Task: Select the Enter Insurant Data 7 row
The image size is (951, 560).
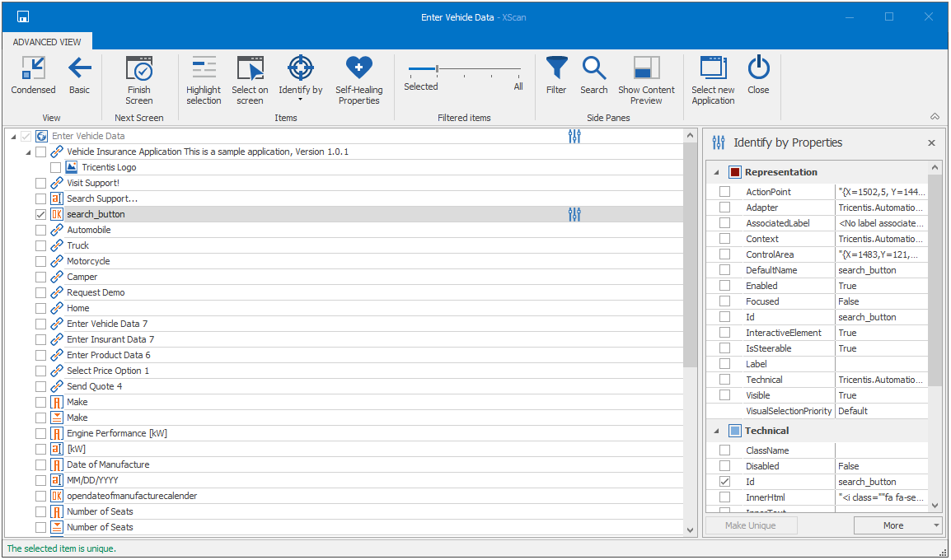Action: pos(110,339)
